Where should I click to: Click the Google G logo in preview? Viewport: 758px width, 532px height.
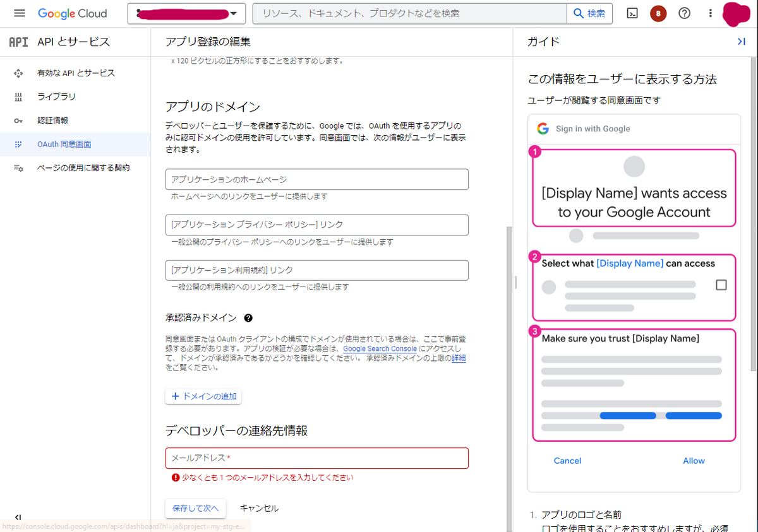pyautogui.click(x=543, y=129)
